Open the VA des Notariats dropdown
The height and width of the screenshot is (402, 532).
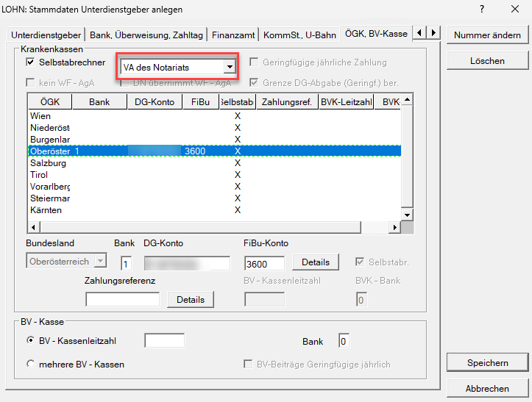[230, 67]
